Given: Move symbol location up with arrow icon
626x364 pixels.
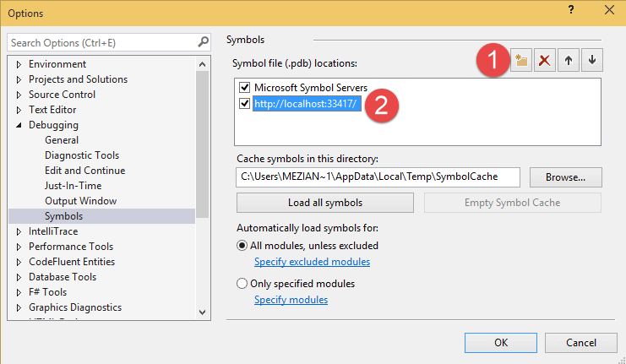Looking at the screenshot, I should (569, 61).
